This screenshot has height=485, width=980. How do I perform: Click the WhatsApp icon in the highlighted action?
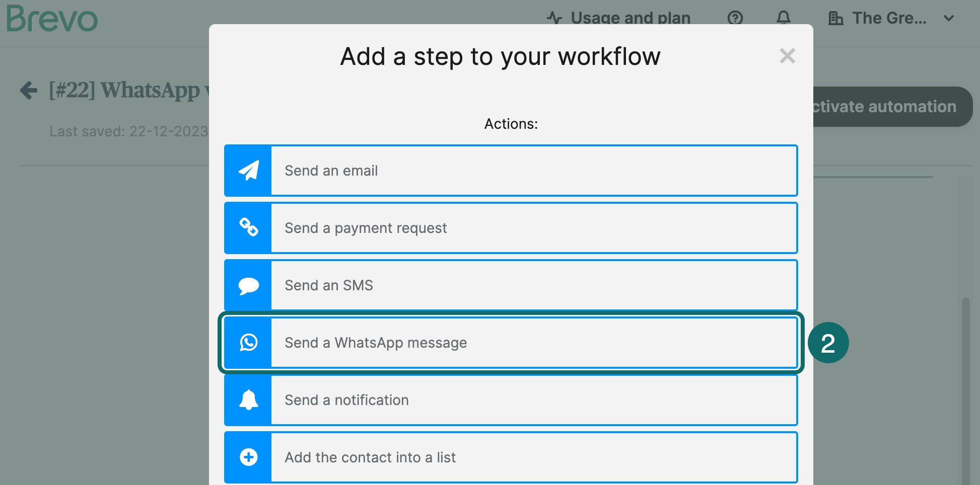249,343
